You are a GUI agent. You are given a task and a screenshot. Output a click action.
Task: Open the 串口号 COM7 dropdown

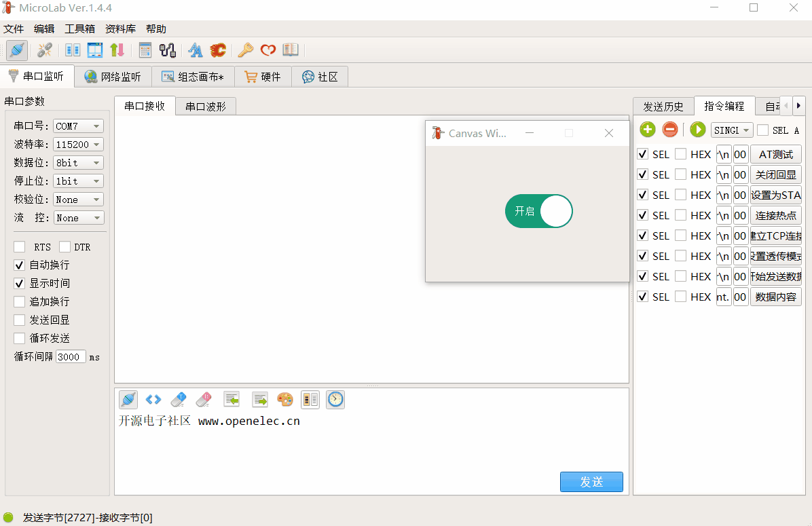pos(79,126)
